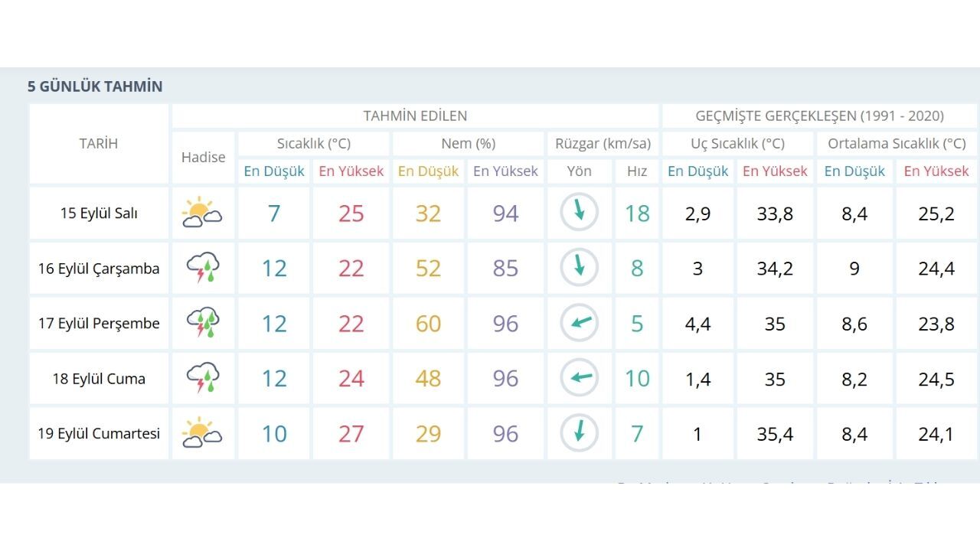
Task: Click the wind direction arrow for 19 Eylül
Action: coord(580,433)
